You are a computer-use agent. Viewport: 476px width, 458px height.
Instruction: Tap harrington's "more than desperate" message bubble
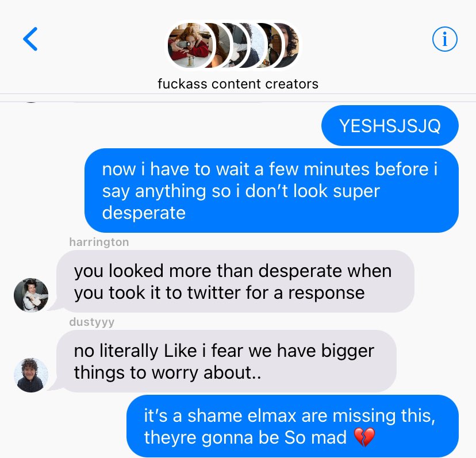235,282
